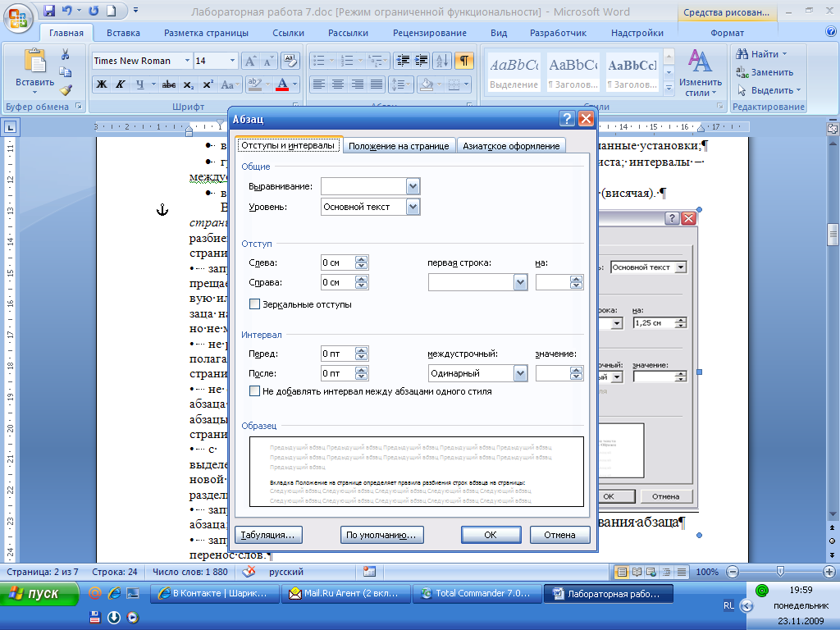Click bulleted list icon

(319, 61)
